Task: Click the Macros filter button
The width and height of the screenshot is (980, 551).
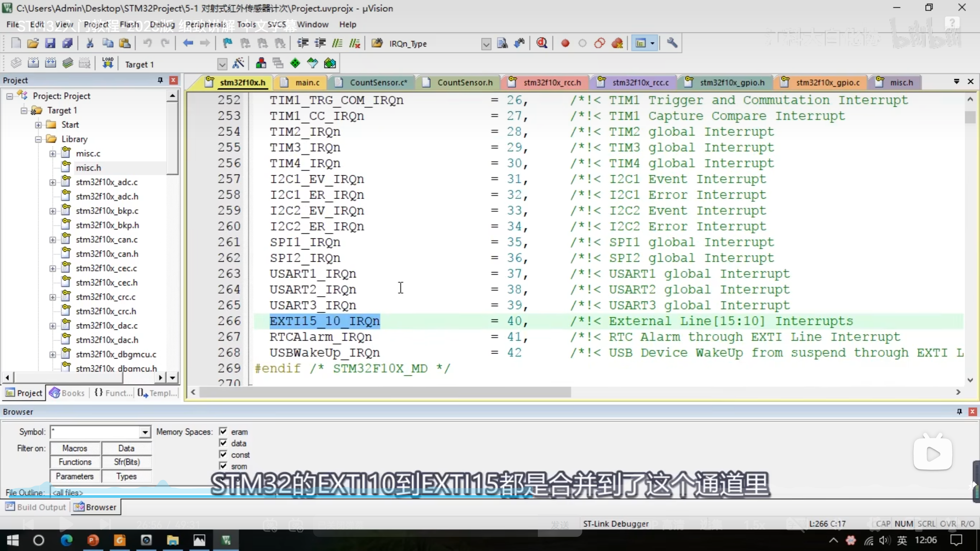Action: 75,448
